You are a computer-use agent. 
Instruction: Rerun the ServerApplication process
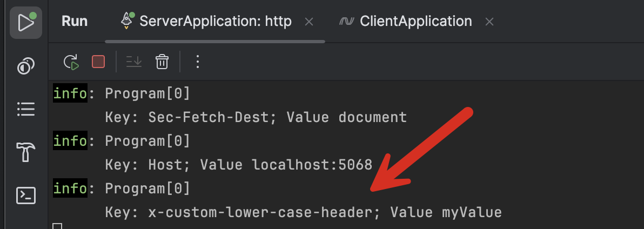[x=71, y=62]
